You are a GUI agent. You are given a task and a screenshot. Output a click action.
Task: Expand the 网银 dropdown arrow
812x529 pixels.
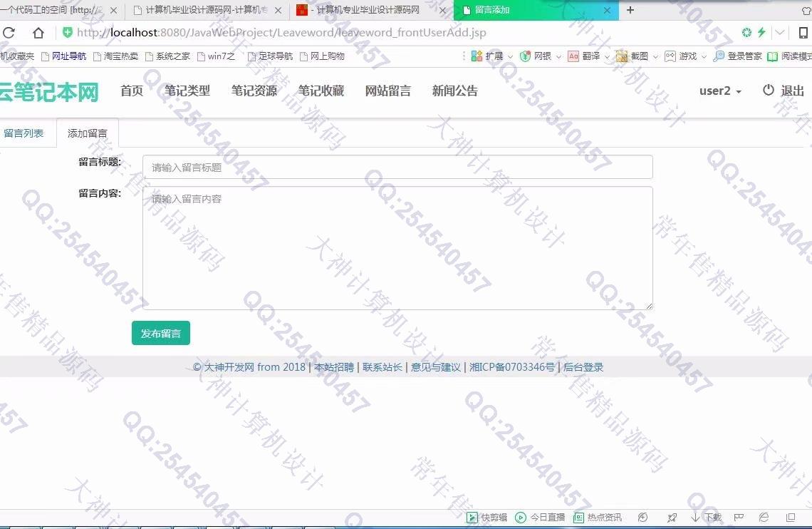tap(558, 57)
